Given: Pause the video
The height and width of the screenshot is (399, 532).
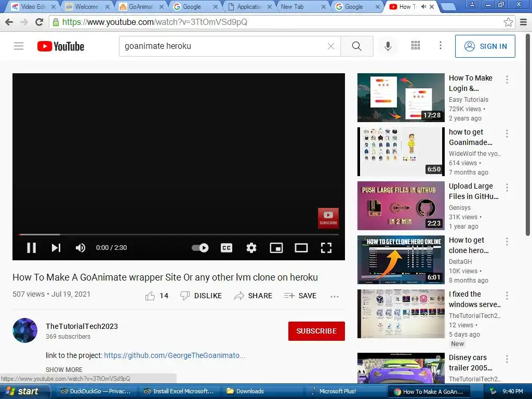Looking at the screenshot, I should click(x=32, y=248).
